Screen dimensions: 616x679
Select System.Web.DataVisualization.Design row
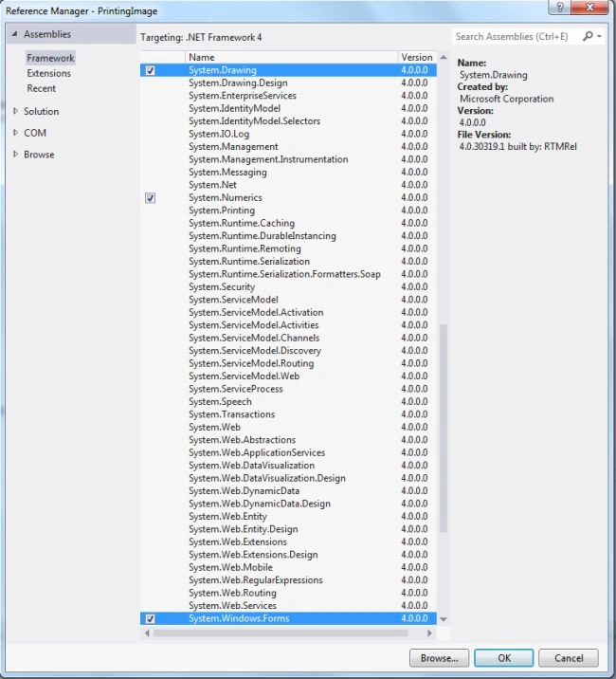(288, 478)
